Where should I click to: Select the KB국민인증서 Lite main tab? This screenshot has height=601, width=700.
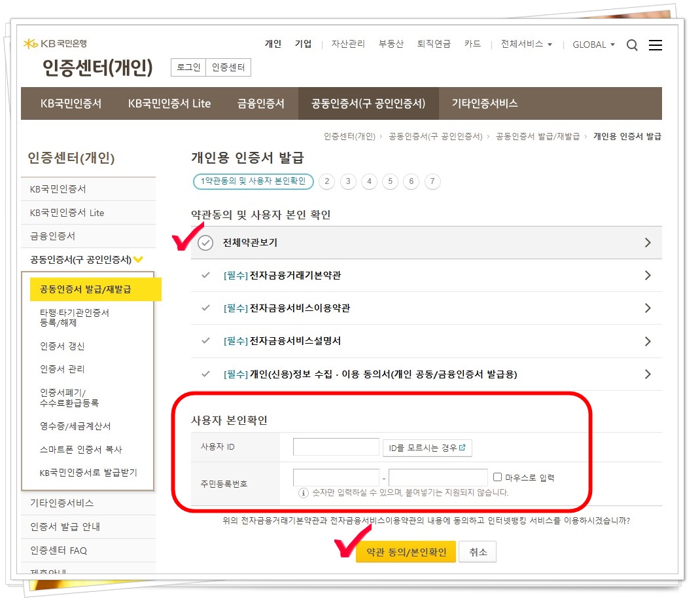[169, 103]
